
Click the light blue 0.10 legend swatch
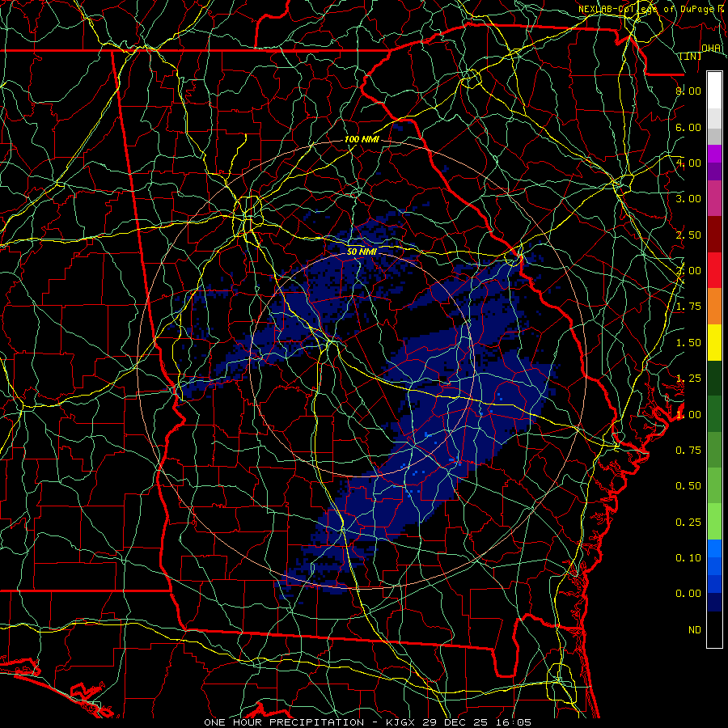pyautogui.click(x=714, y=548)
